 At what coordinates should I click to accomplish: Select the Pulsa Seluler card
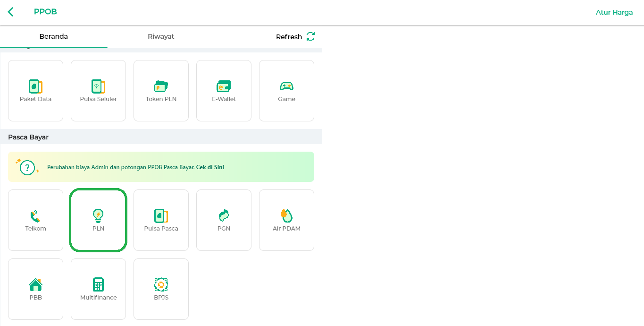click(x=98, y=91)
